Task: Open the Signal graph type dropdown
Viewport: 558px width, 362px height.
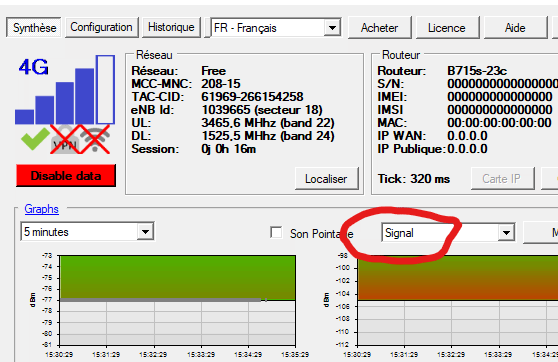Action: pyautogui.click(x=448, y=233)
